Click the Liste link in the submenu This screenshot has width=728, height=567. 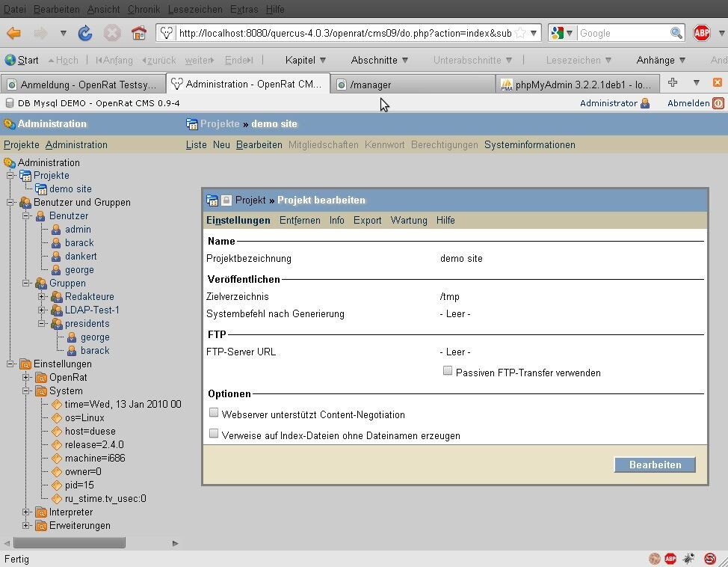(x=197, y=145)
